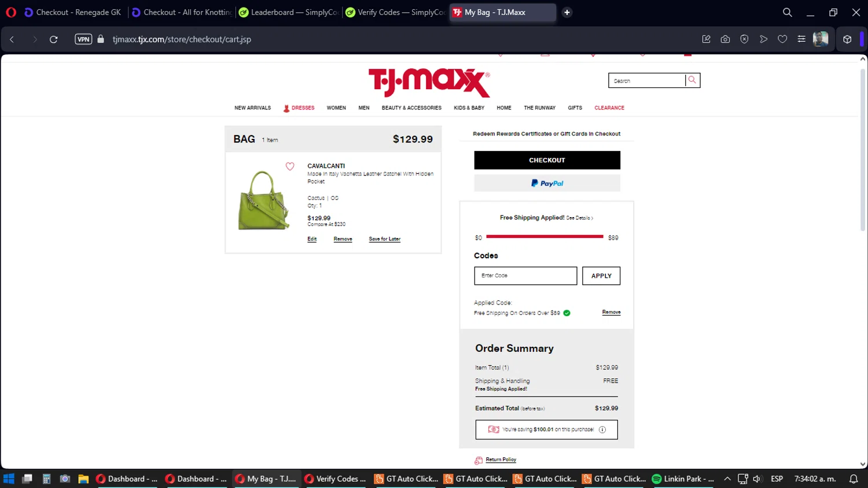Open the Dresses menu

[299, 108]
